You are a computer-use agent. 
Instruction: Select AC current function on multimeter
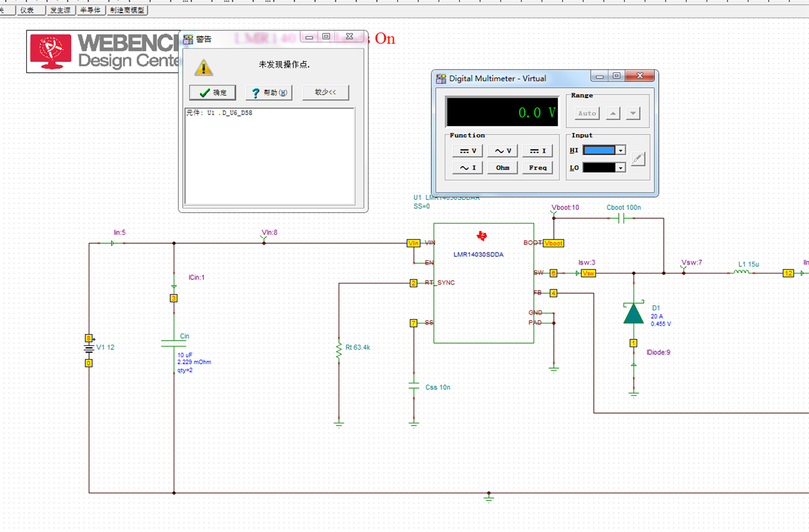click(x=468, y=168)
